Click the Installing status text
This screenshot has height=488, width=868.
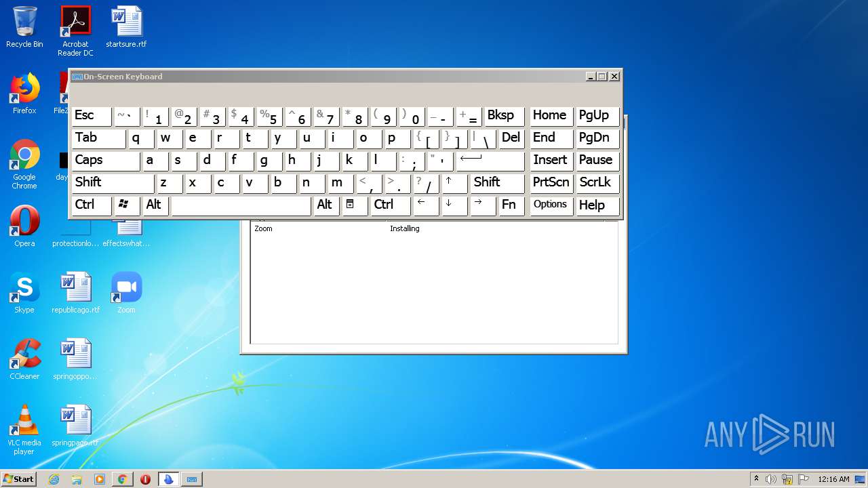(405, 228)
